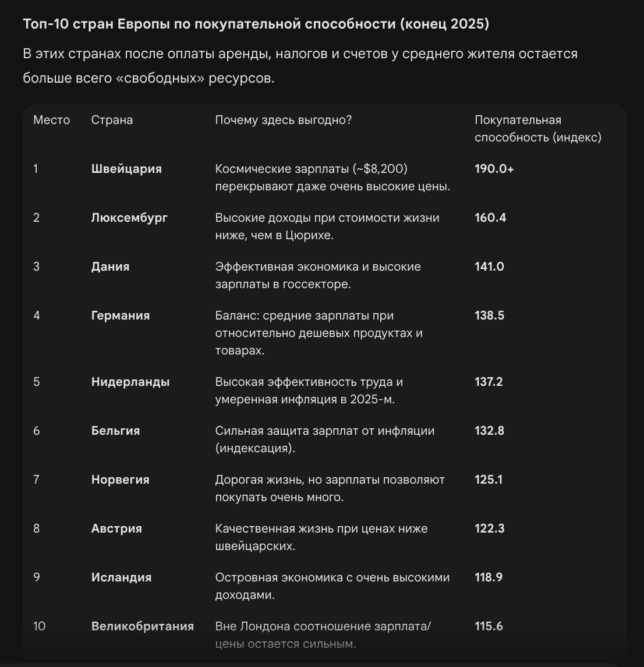Click the "Страна" column header
Screen dimensions: 644x667
tap(112, 120)
